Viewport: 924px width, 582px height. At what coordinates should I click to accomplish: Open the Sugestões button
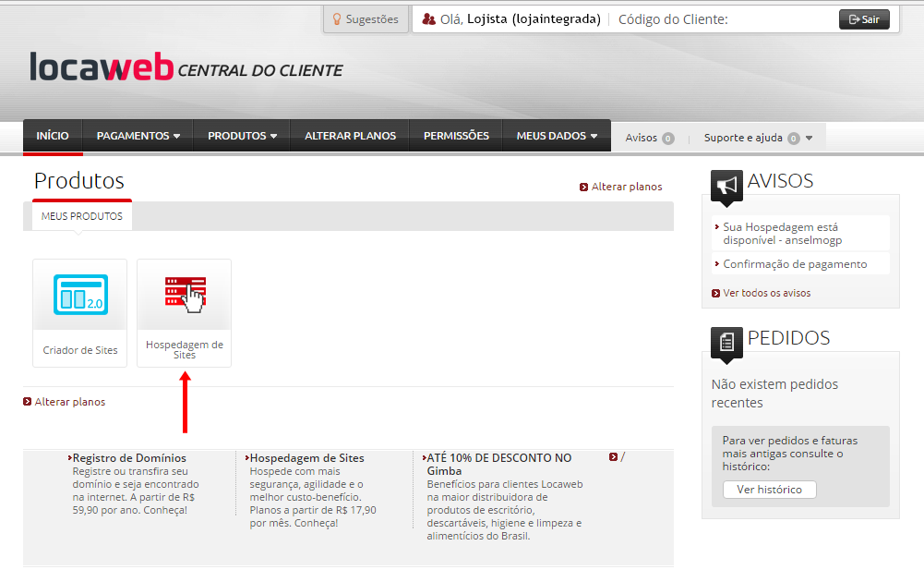[x=366, y=19]
